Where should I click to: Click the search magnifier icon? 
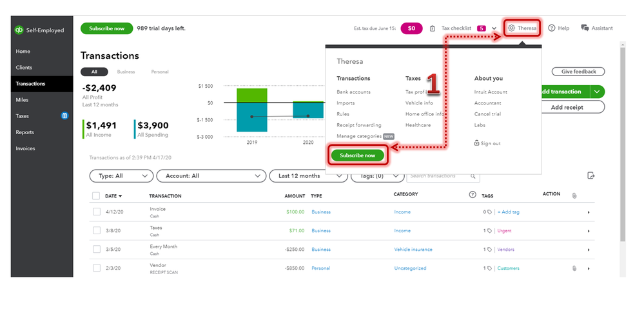coord(473,176)
